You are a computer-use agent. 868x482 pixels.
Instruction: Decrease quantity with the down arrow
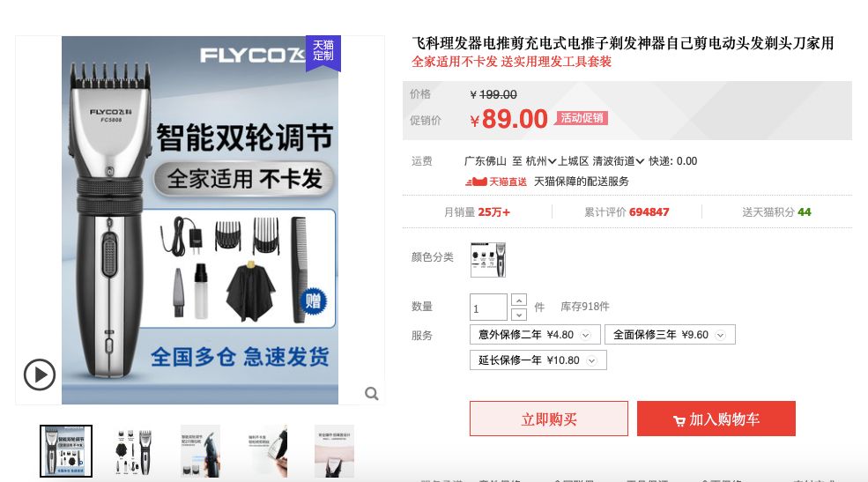[x=519, y=315]
